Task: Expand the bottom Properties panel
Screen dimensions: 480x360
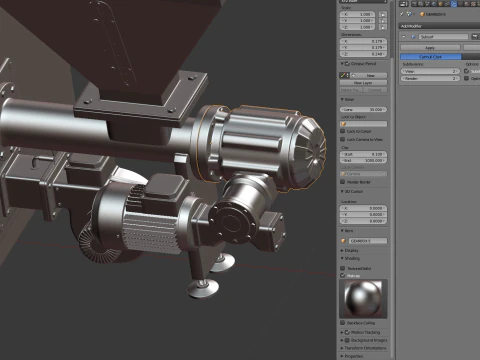Action: [x=342, y=356]
